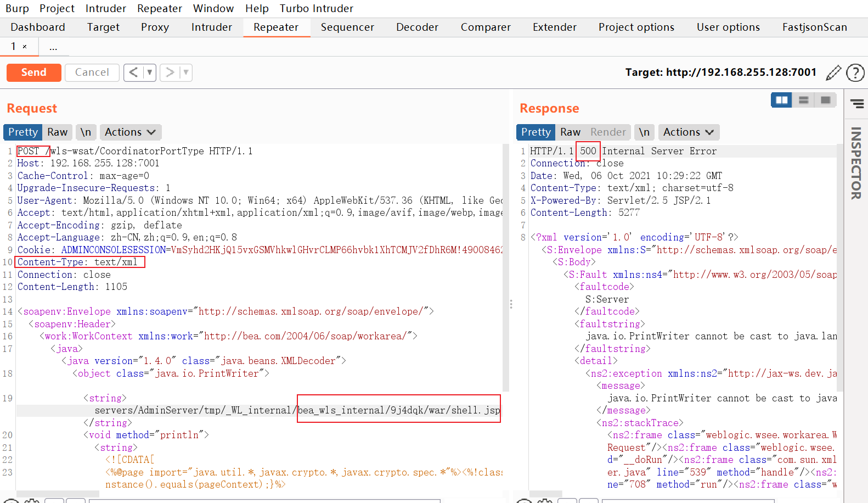Select side-by-side response layout icon

coord(781,100)
